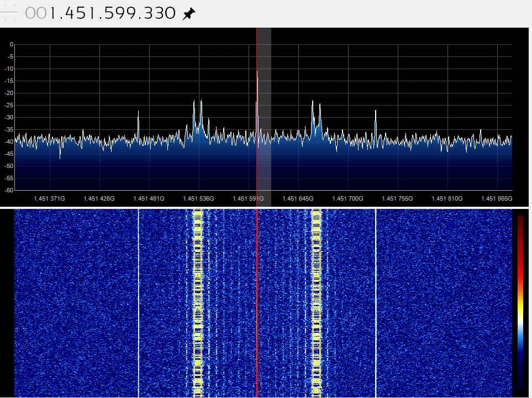532x398 pixels.
Task: Click the '0' dB scale label
Action: (x=12, y=44)
